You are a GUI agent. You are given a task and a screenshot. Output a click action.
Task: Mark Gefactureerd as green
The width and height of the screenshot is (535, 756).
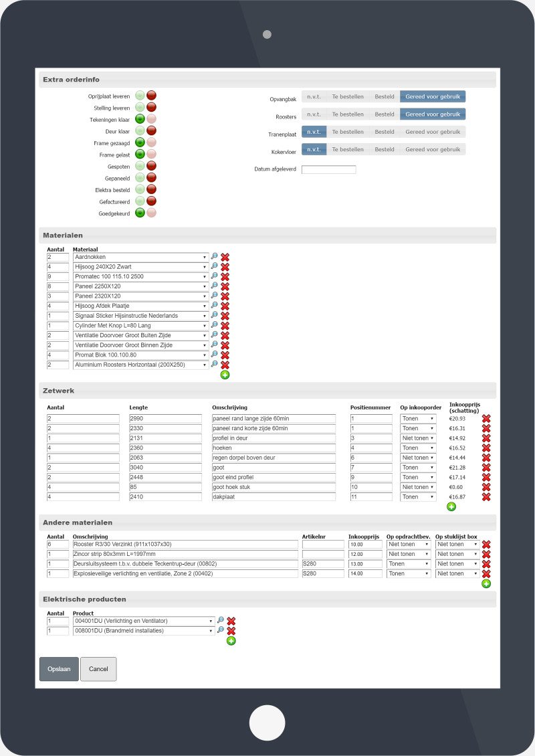[140, 201]
